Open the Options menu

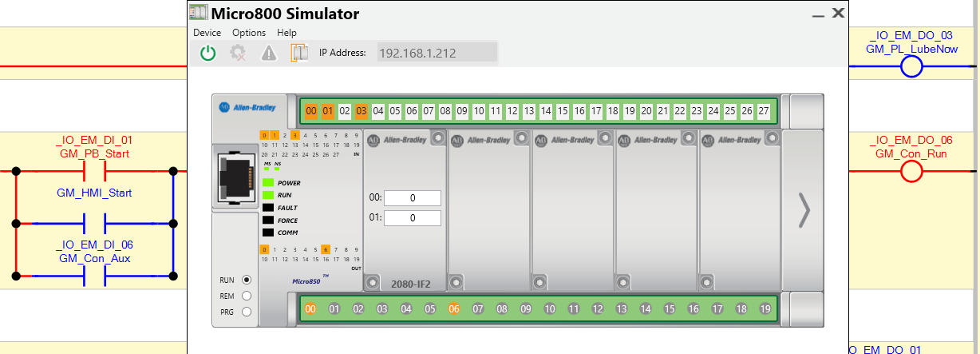[249, 33]
